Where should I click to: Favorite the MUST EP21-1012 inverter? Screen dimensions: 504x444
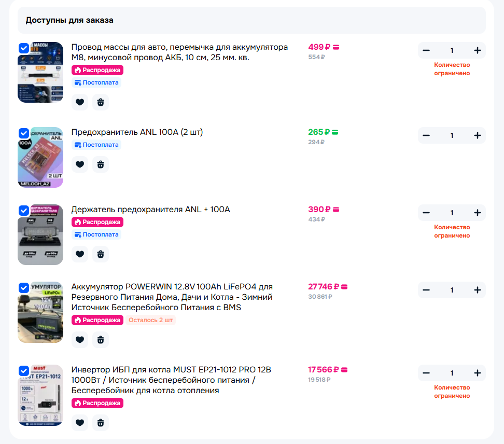click(80, 423)
